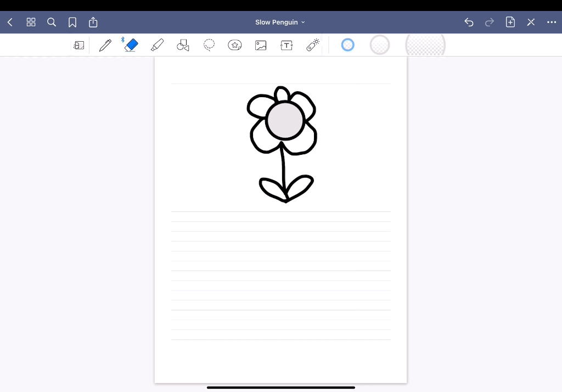Activate the Laser pointer tool
The width and height of the screenshot is (562, 392).
[x=312, y=45]
